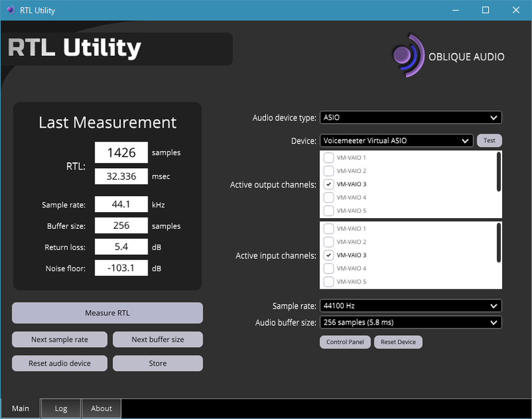This screenshot has height=419, width=532.
Task: Expand the Device dropdown list
Action: pyautogui.click(x=396, y=140)
